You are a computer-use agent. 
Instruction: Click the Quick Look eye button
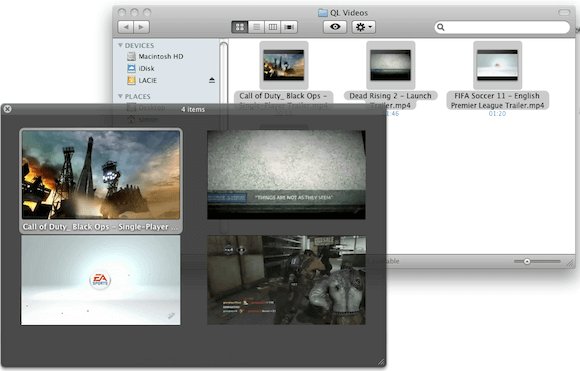point(335,27)
